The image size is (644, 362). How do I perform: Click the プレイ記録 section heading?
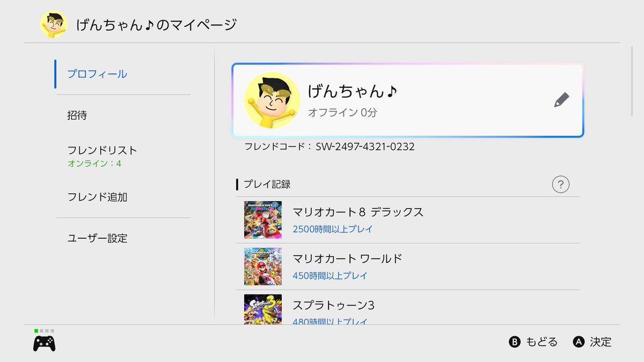click(x=267, y=184)
